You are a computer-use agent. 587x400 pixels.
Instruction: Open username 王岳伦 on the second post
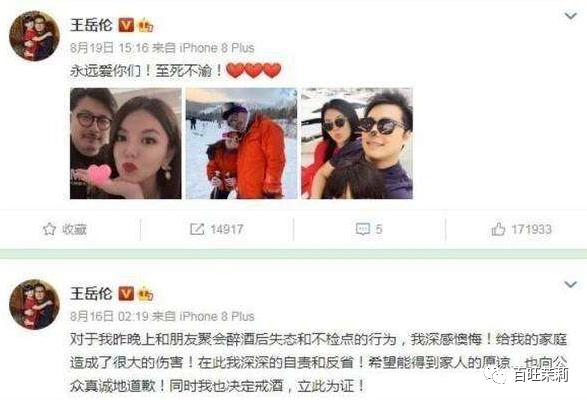click(91, 293)
